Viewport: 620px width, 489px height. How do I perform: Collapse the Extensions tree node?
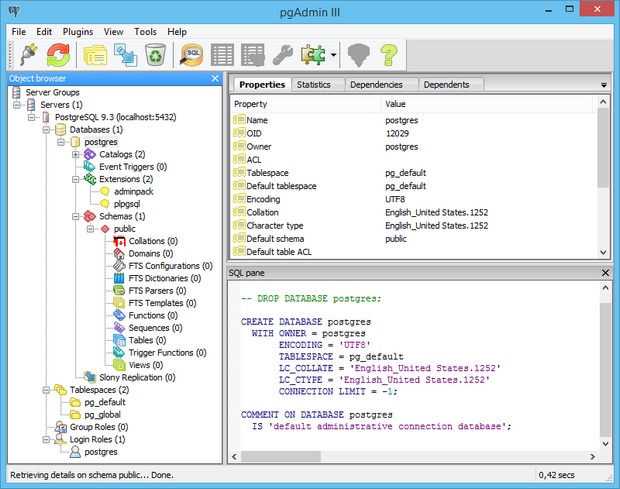[x=75, y=179]
